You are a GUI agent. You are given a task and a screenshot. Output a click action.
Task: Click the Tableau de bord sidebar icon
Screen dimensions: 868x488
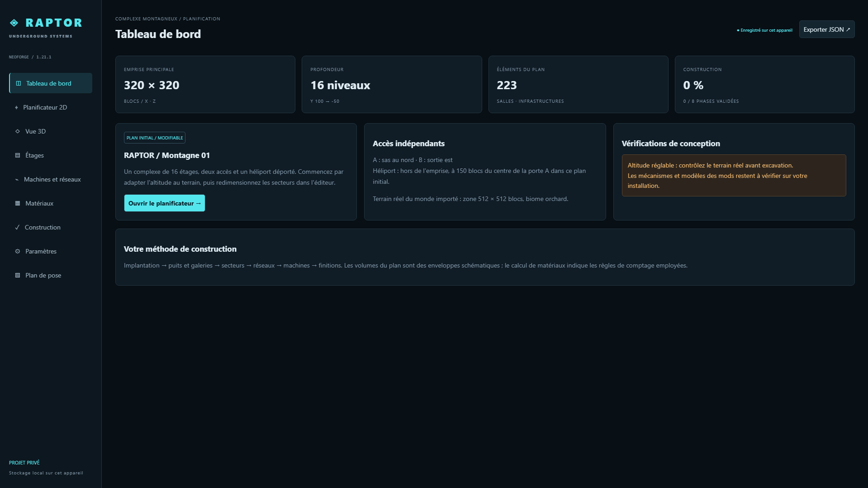pyautogui.click(x=19, y=83)
